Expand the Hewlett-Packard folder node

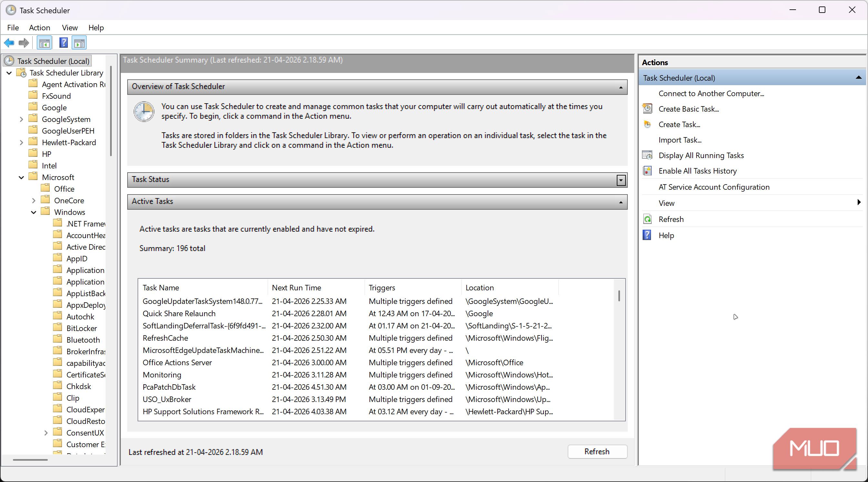pos(21,142)
